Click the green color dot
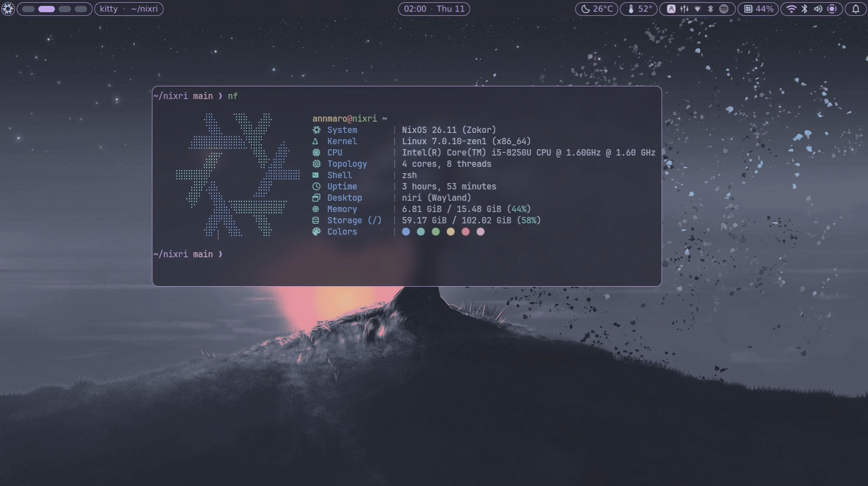This screenshot has width=868, height=486. 436,232
